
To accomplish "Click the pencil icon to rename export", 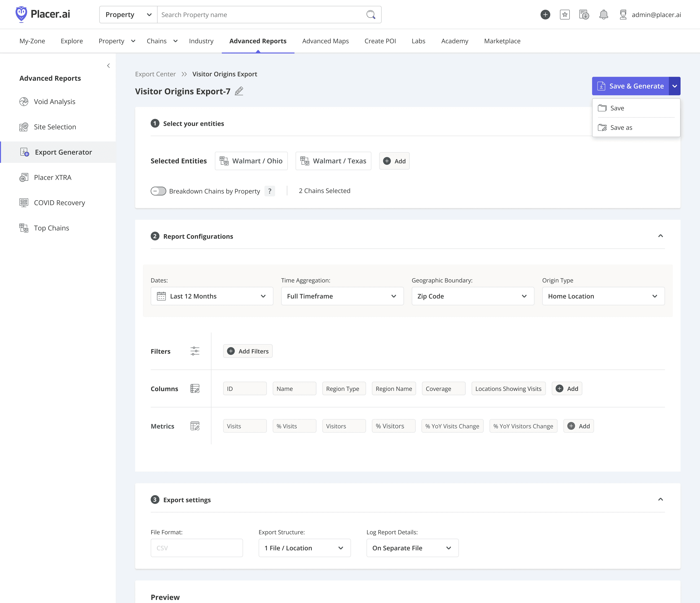I will (x=239, y=91).
